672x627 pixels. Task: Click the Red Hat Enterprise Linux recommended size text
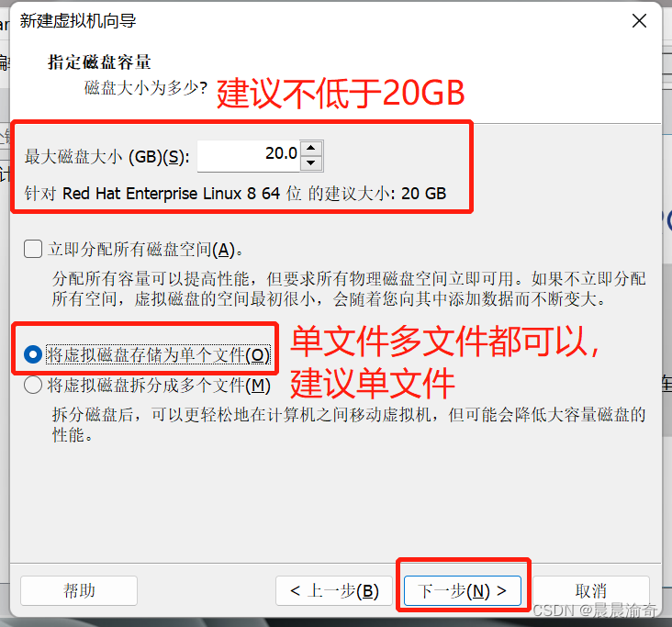point(235,194)
